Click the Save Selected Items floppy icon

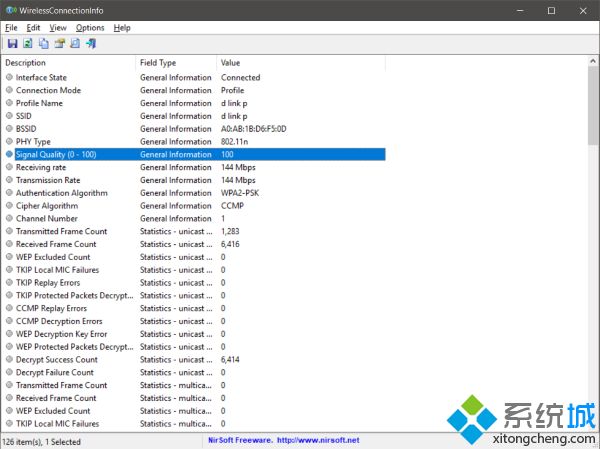coord(12,44)
